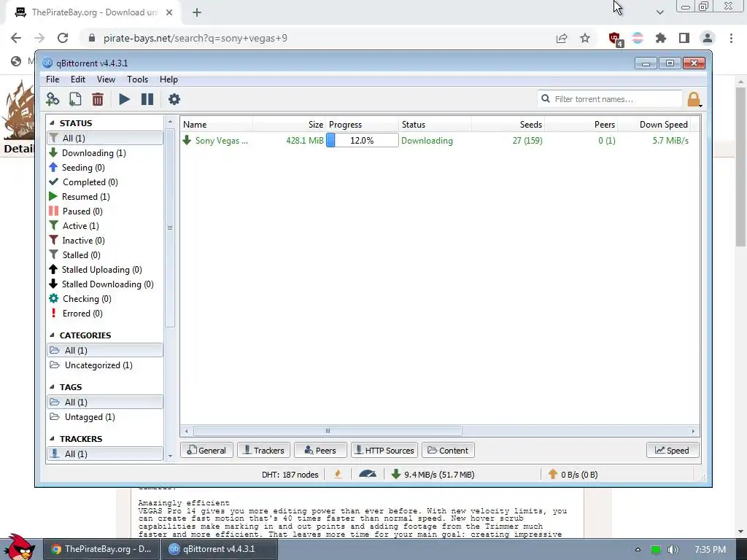Reload the Chrome page
This screenshot has height=560, width=747.
63,38
